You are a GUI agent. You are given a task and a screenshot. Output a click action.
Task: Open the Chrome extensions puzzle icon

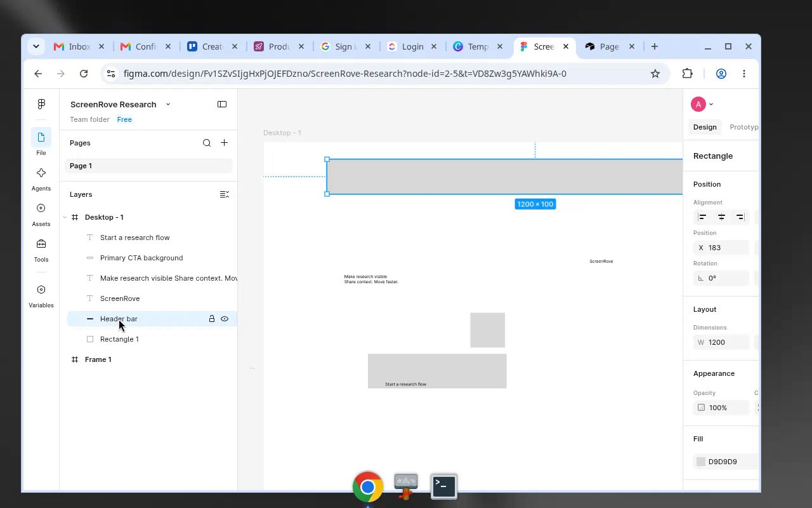(x=688, y=74)
